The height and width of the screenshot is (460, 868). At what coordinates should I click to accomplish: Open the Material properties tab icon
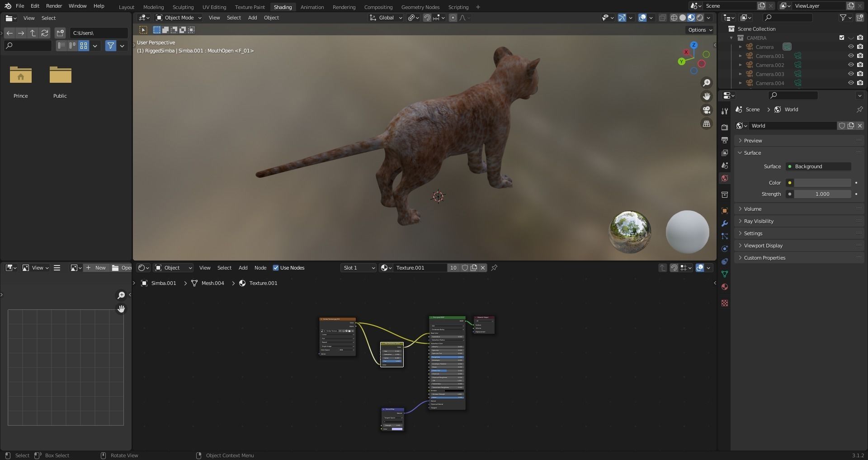[725, 287]
